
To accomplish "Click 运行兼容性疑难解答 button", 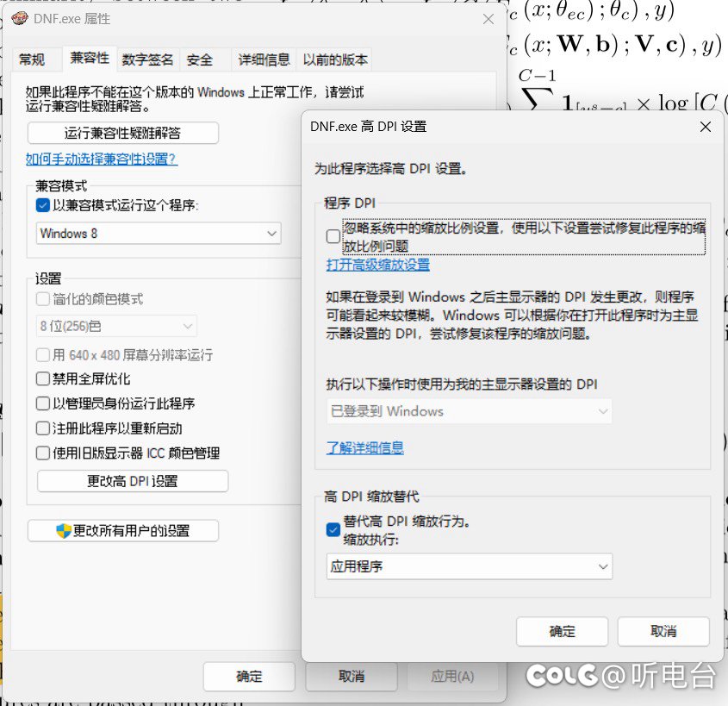I will [x=123, y=134].
